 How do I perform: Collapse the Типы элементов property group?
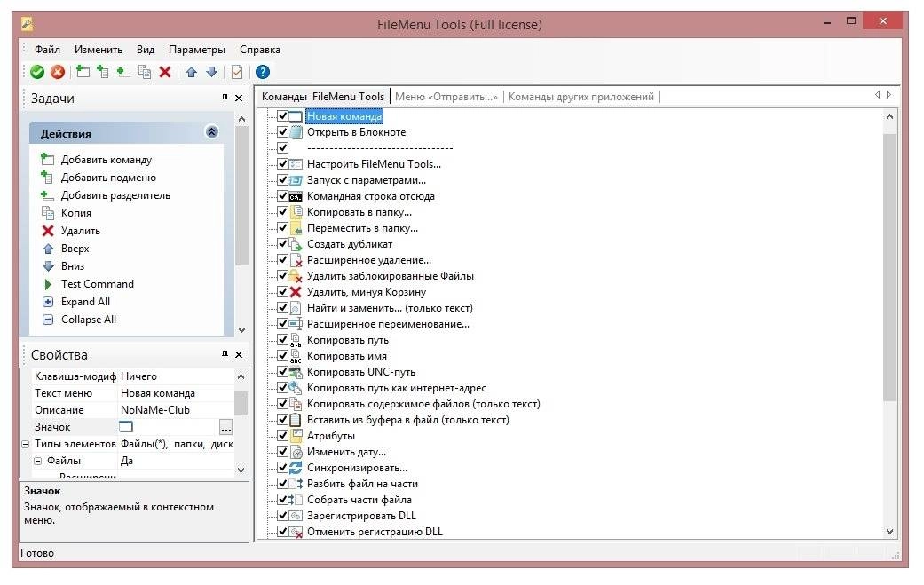tap(26, 444)
